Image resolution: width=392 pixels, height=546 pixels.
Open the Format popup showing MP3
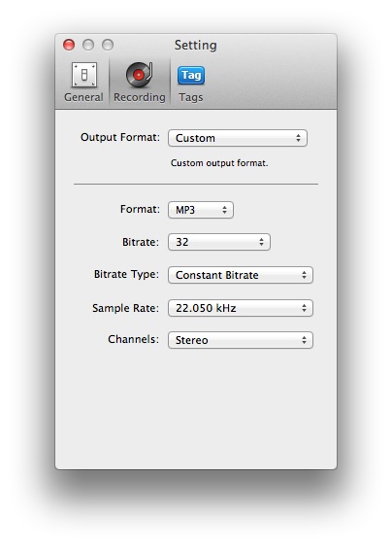(201, 210)
